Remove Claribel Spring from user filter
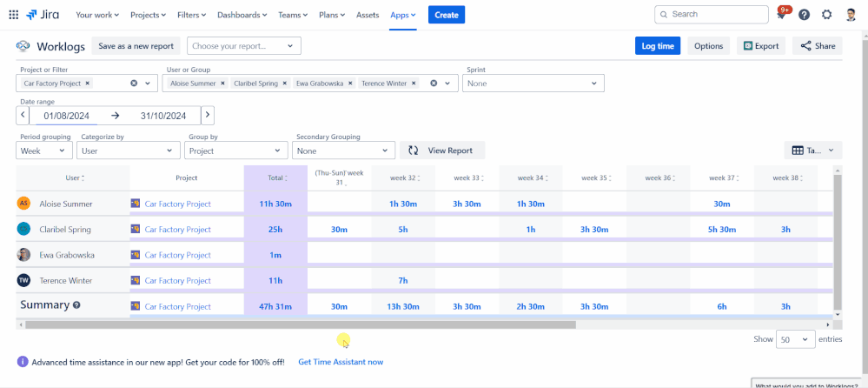The image size is (868, 388). pos(284,84)
